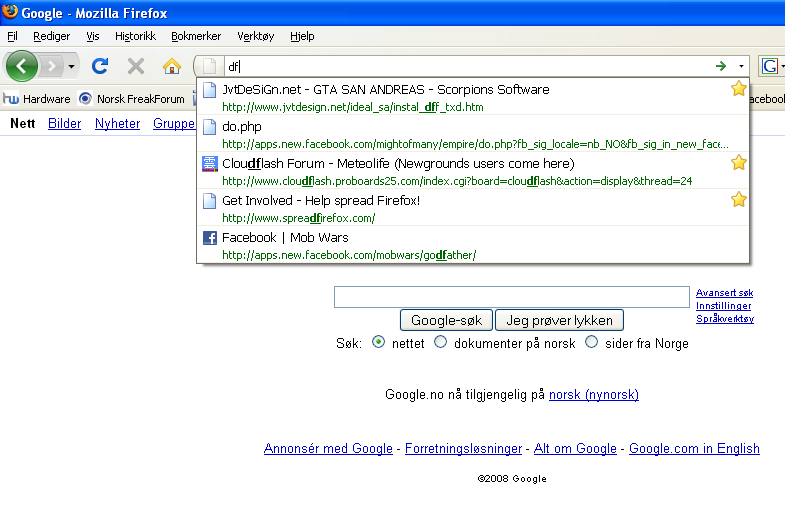Open the Forretningsløsninger link
The width and height of the screenshot is (785, 512).
pos(463,448)
